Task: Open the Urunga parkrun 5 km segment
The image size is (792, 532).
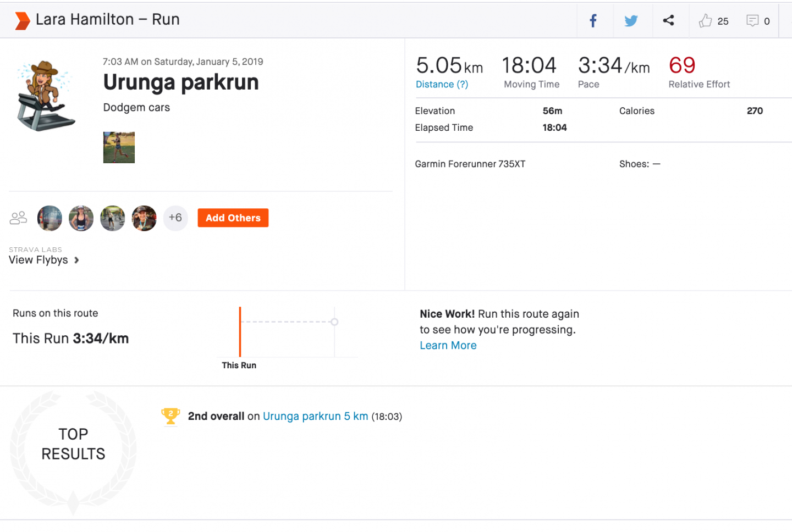Action: (315, 416)
